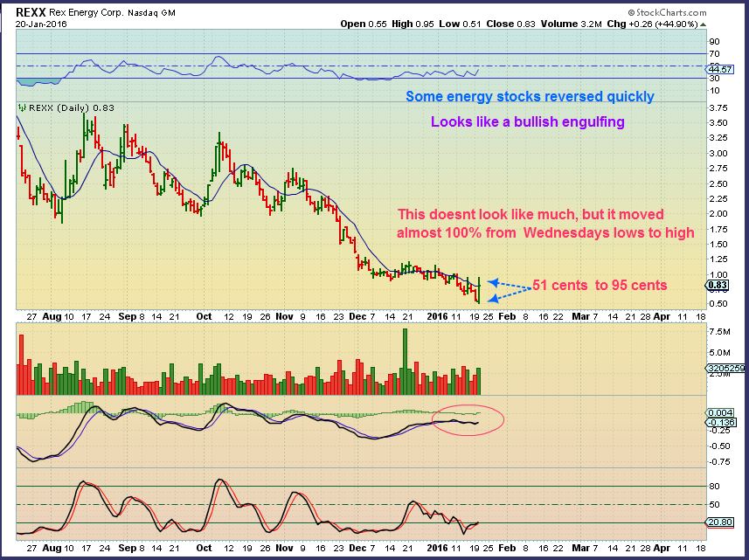Click the stochastic value tag 20.80
The image size is (749, 560).
pyautogui.click(x=719, y=522)
